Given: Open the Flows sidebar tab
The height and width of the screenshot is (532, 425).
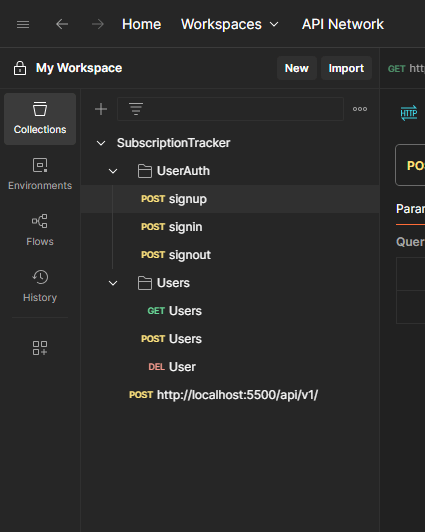Looking at the screenshot, I should [40, 230].
